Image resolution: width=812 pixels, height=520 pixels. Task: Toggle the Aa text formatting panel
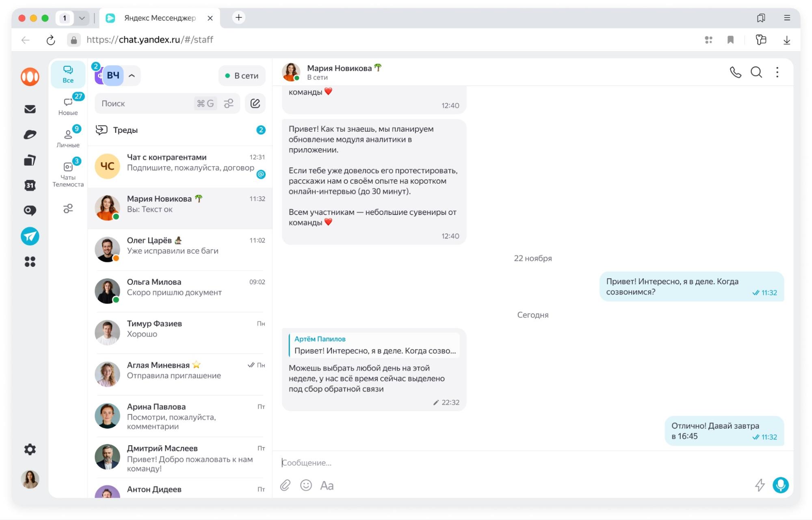point(327,485)
